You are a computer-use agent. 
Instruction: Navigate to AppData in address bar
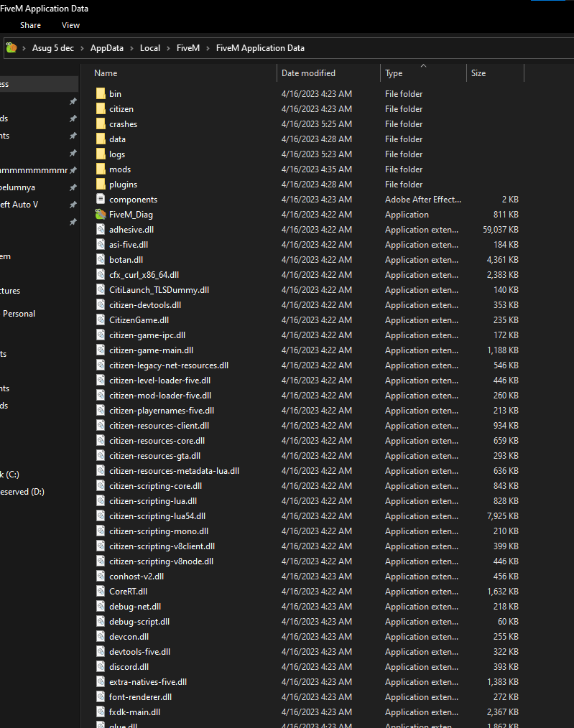click(107, 48)
